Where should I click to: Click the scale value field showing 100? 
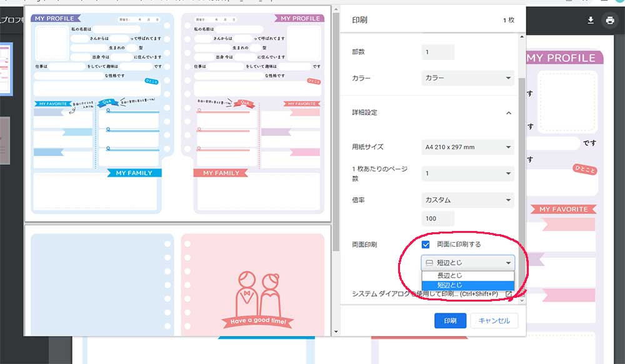point(437,219)
